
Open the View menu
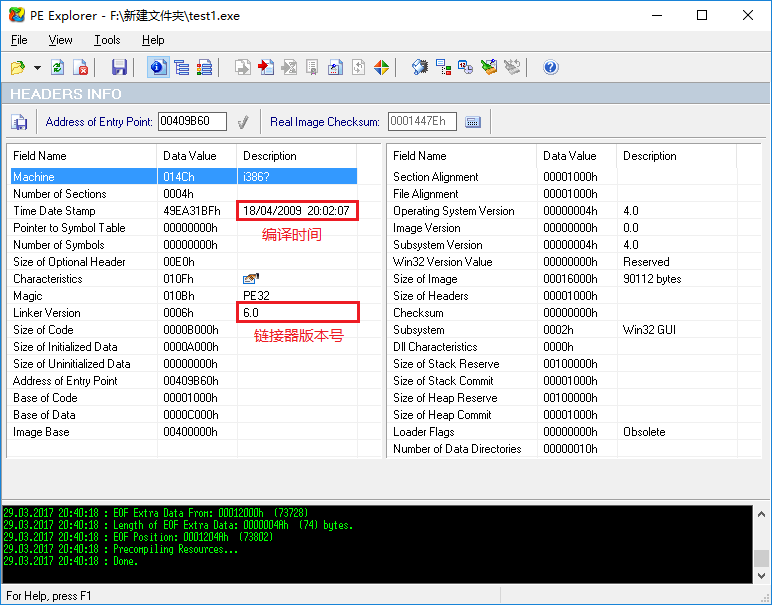(x=60, y=40)
